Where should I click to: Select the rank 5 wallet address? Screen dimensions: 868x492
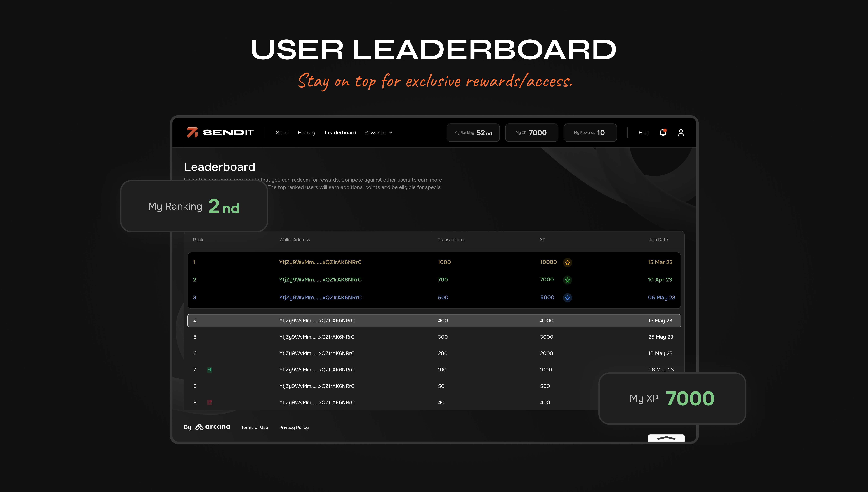click(x=317, y=337)
